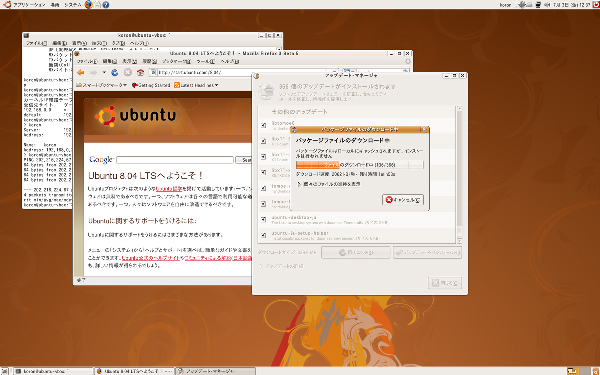This screenshot has height=375, width=600.
Task: Open the 場所 panel menu
Action: pyautogui.click(x=55, y=5)
